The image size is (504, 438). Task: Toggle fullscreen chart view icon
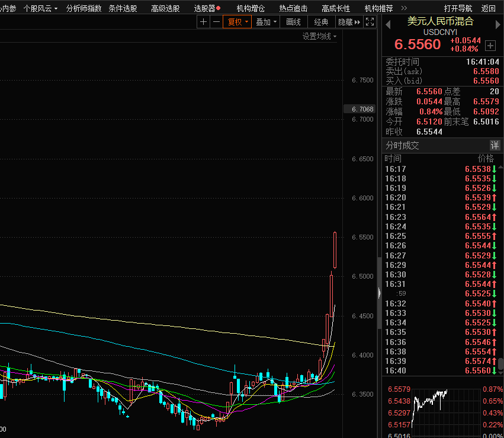[370, 22]
